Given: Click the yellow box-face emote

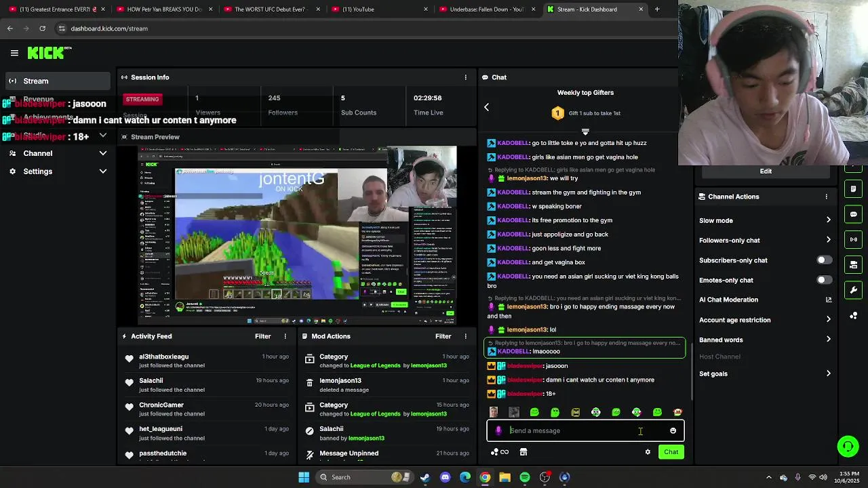Looking at the screenshot, I should [x=576, y=412].
